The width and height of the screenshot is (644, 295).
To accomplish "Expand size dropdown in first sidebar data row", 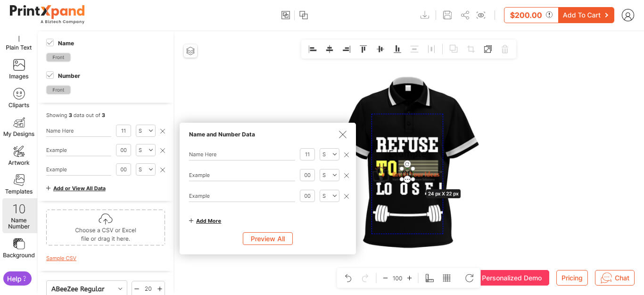I will tap(146, 131).
